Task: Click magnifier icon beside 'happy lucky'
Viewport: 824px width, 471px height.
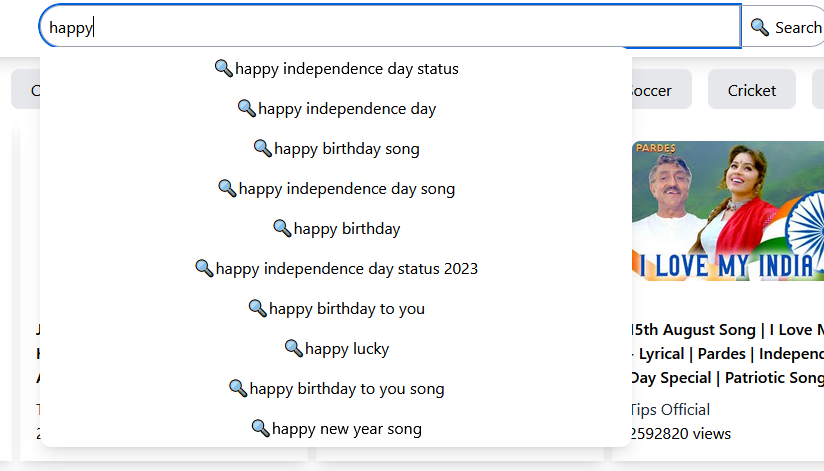Action: pyautogui.click(x=293, y=347)
